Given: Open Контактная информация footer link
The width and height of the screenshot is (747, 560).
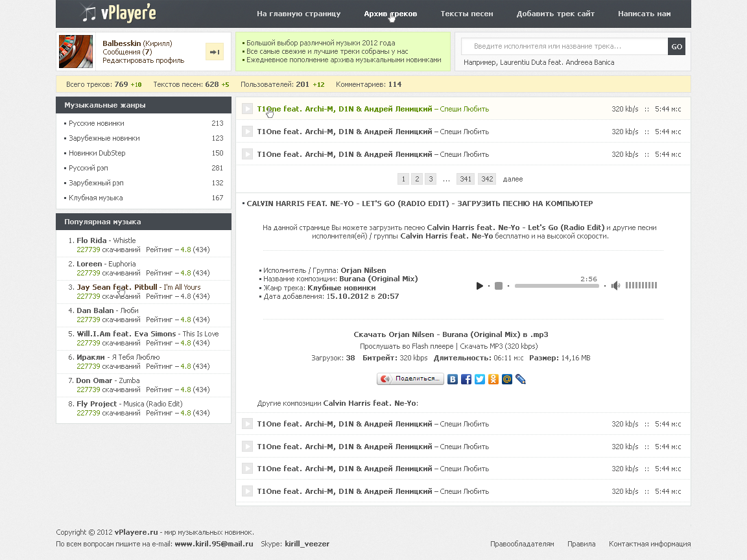Looking at the screenshot, I should (650, 544).
